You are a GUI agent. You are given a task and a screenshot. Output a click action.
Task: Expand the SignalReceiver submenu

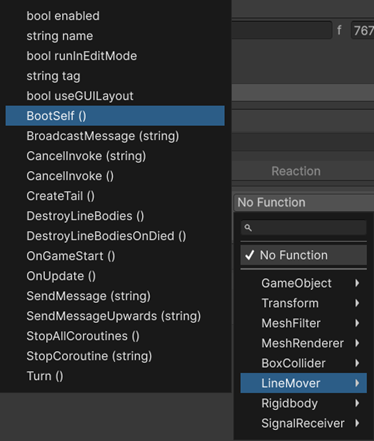pyautogui.click(x=304, y=423)
